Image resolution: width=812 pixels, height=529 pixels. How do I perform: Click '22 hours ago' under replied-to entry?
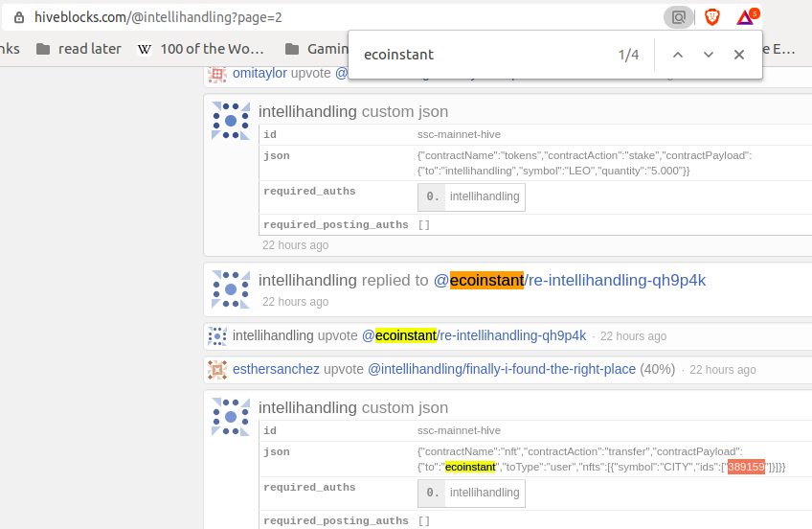295,302
